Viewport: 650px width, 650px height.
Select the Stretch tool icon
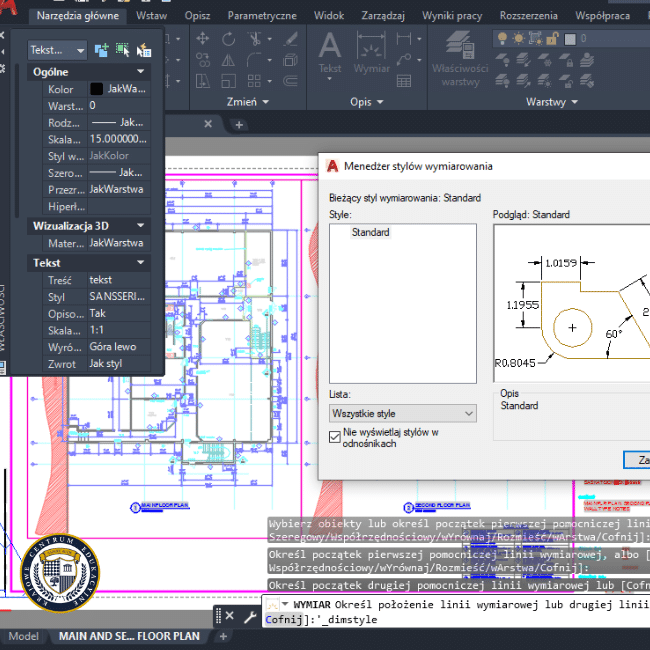point(202,81)
